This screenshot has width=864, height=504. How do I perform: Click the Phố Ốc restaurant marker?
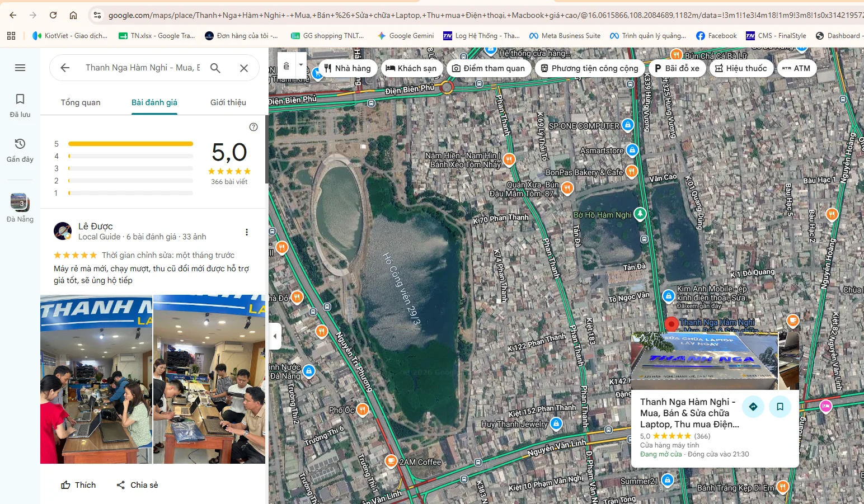click(362, 409)
